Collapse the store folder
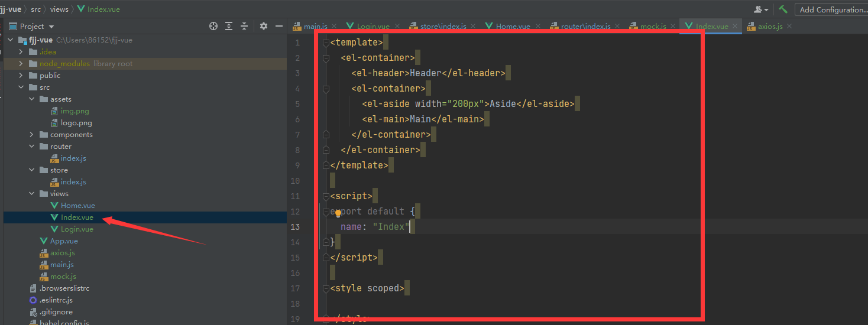Screen dimensions: 868x325 point(33,170)
